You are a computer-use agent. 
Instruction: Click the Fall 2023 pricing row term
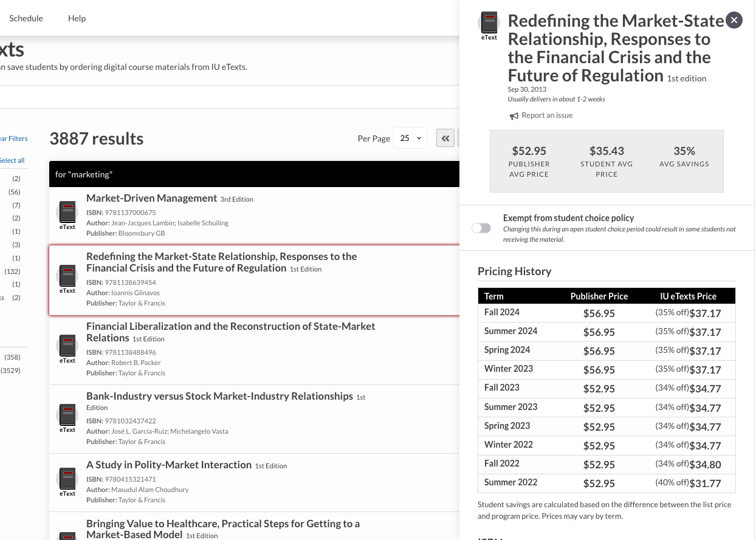(502, 388)
